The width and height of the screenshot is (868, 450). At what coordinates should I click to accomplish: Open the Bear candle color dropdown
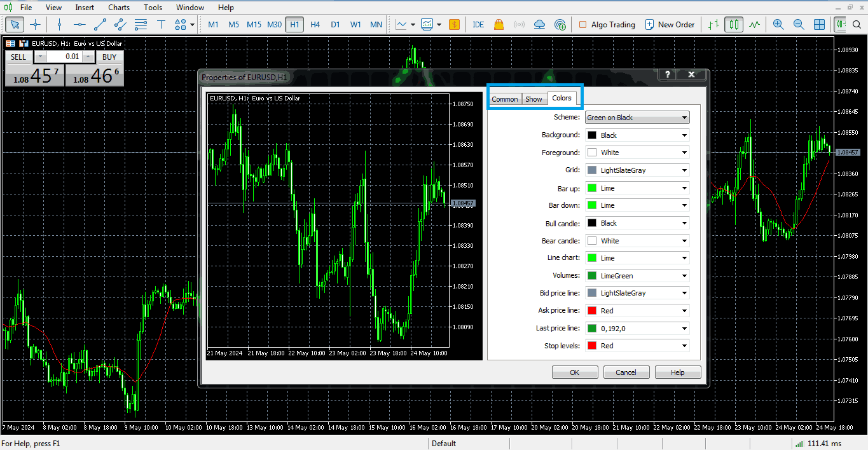pyautogui.click(x=637, y=241)
